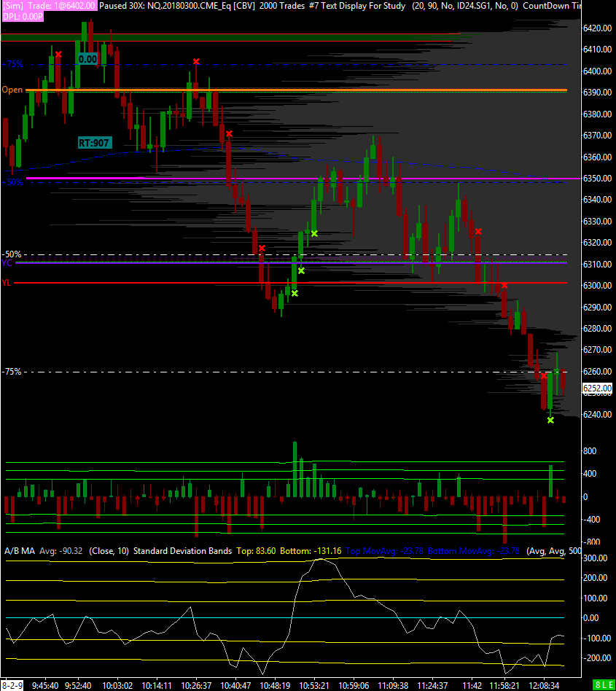Click the '6240.00' price scale value
Screen dimensions: 616x691
coord(597,415)
